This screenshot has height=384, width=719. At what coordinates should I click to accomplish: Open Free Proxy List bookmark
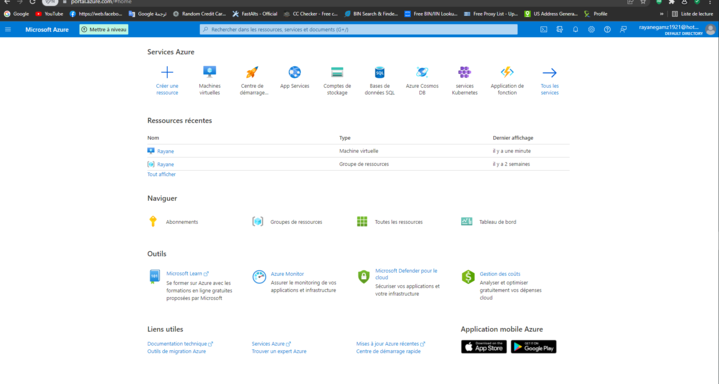pyautogui.click(x=491, y=14)
